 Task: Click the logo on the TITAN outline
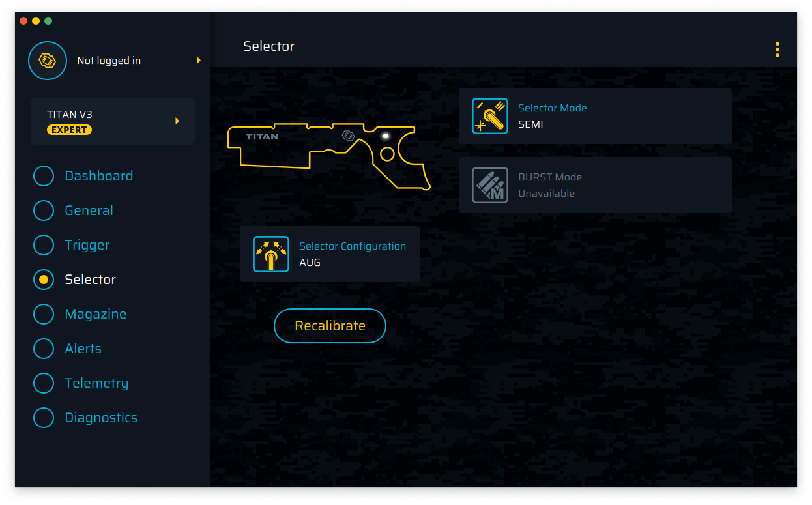tap(349, 136)
